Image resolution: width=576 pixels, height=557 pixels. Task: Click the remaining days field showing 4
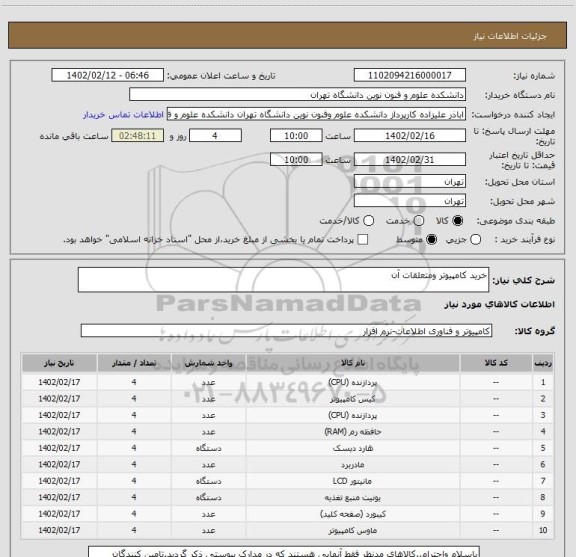215,136
